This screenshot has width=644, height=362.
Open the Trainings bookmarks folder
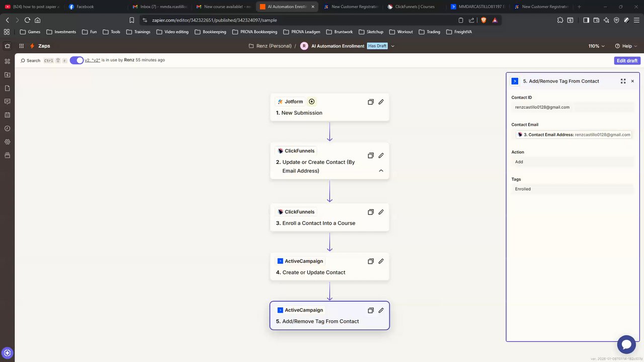pos(138,32)
